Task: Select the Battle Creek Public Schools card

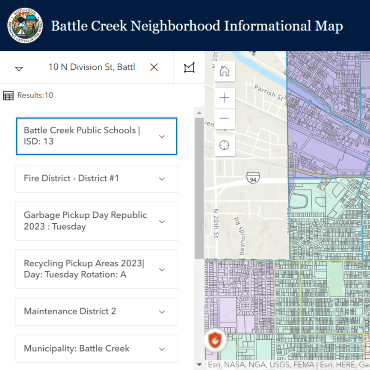Action: [96, 136]
